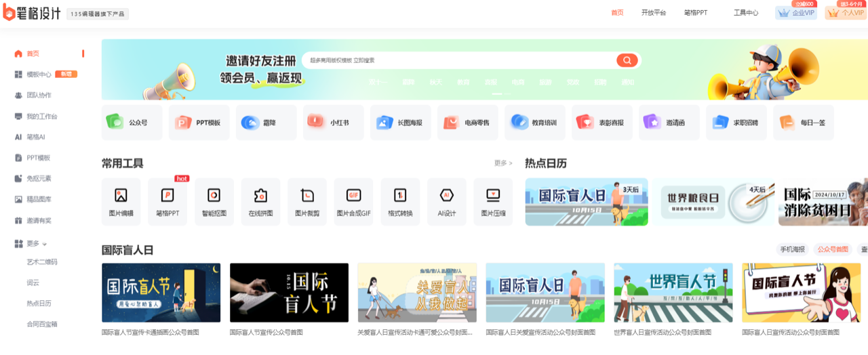Click the 教育 tag under search bar
This screenshot has width=868, height=355.
pyautogui.click(x=463, y=82)
